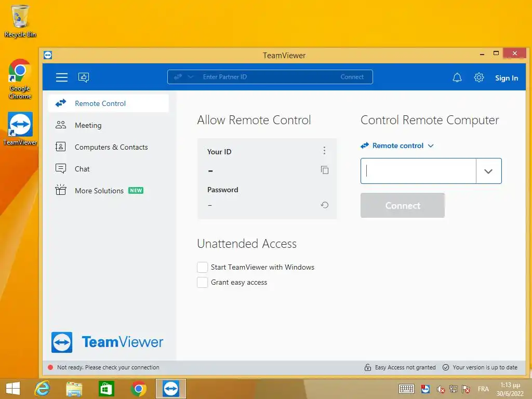The image size is (532, 399).
Task: Click the taskbar clock showing 1:13
Action: tap(510, 389)
